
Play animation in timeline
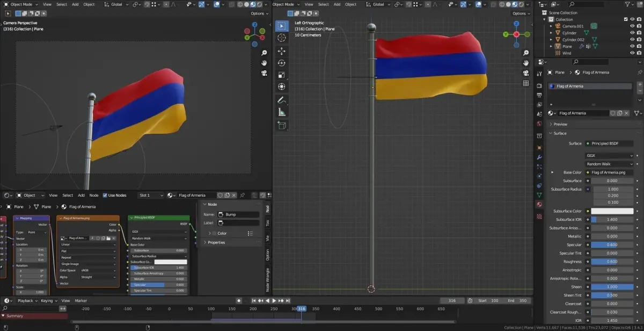(x=274, y=300)
